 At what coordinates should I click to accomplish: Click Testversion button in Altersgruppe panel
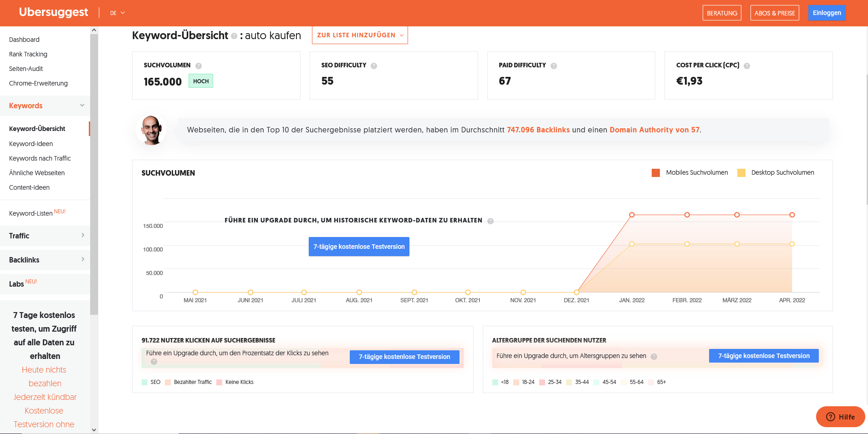pos(764,356)
